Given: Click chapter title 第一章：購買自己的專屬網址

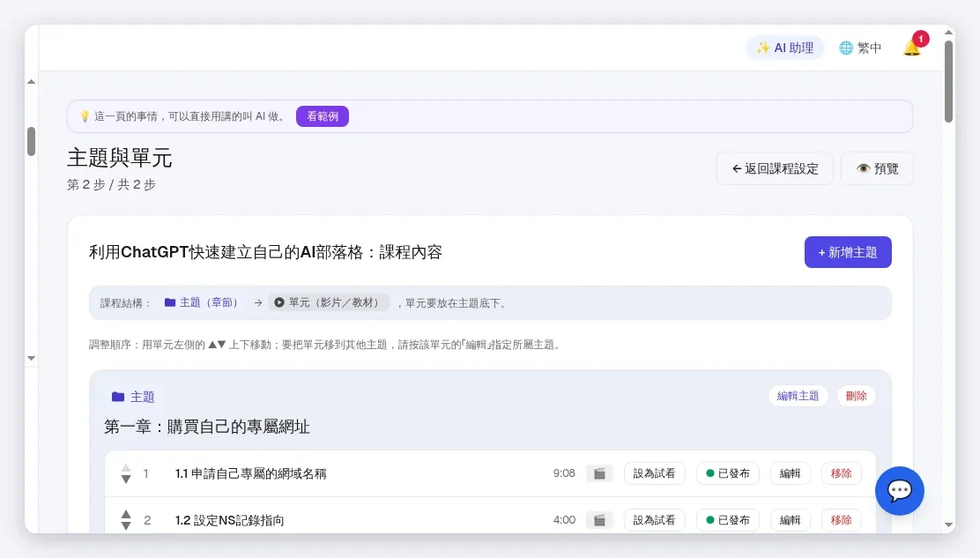Looking at the screenshot, I should (x=207, y=427).
